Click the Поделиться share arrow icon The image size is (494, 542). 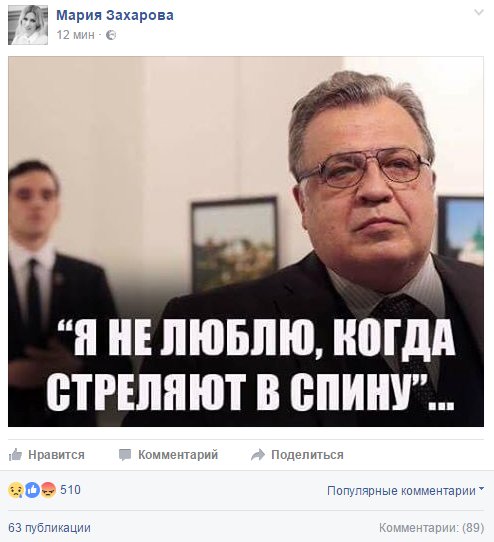point(258,455)
